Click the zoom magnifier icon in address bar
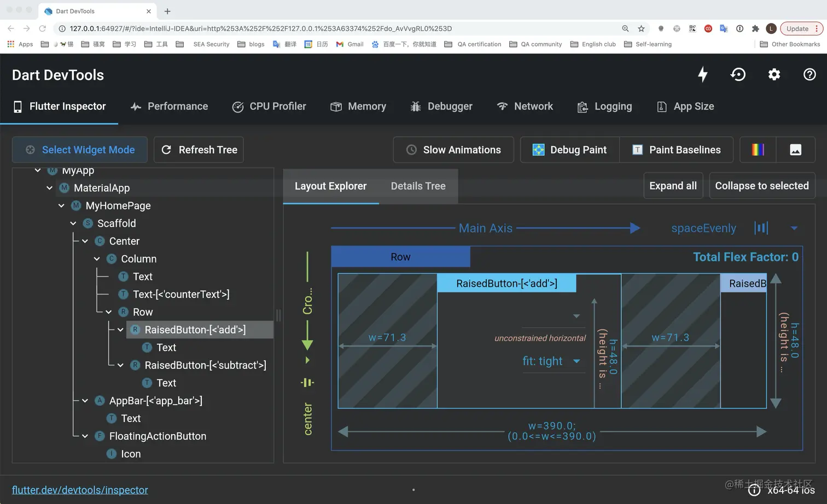Screen dimensions: 827x504 (x=625, y=28)
